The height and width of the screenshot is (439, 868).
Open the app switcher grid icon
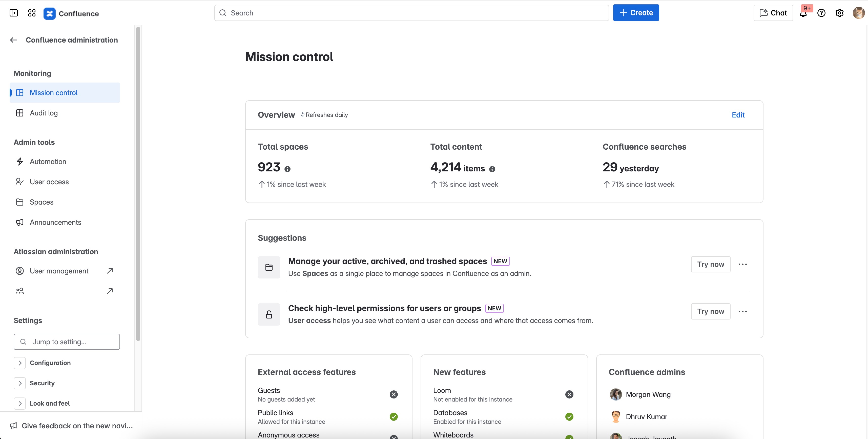[32, 13]
